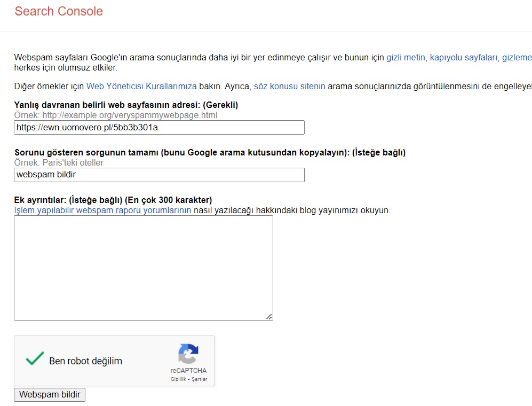
Task: Follow the 'söz konusu sitenin' link
Action: tap(289, 87)
